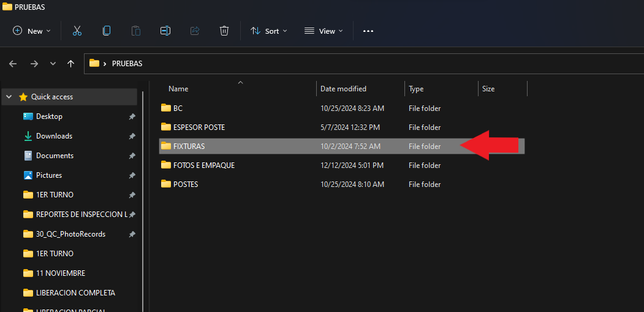Image resolution: width=644 pixels, height=312 pixels.
Task: Open the See more ellipsis menu
Action: (368, 31)
